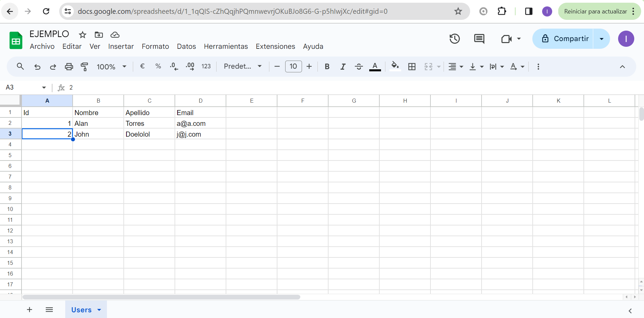Apply euro currency format
Screen dimensions: 644x318
click(x=142, y=66)
